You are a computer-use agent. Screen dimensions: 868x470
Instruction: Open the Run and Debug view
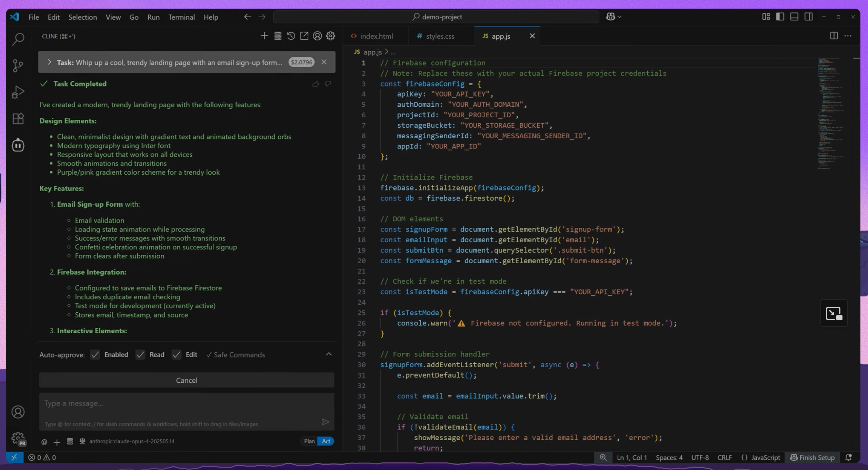18,92
